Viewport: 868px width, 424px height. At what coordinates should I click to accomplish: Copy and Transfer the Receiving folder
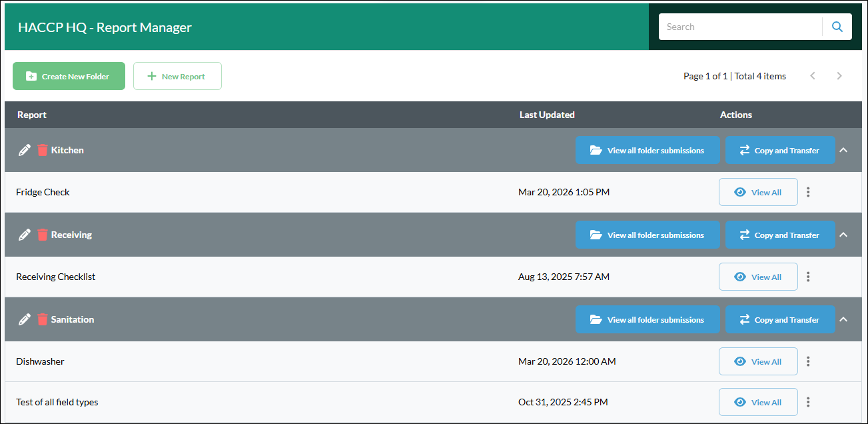tap(780, 235)
